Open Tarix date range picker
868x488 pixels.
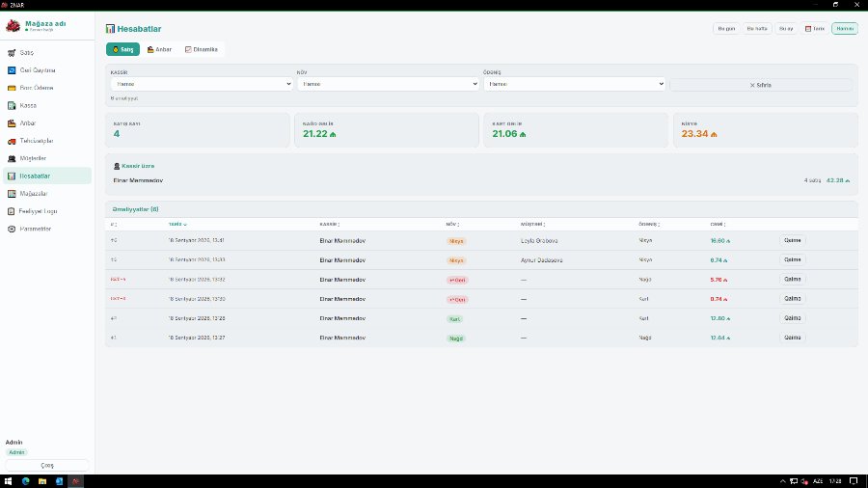pos(815,28)
